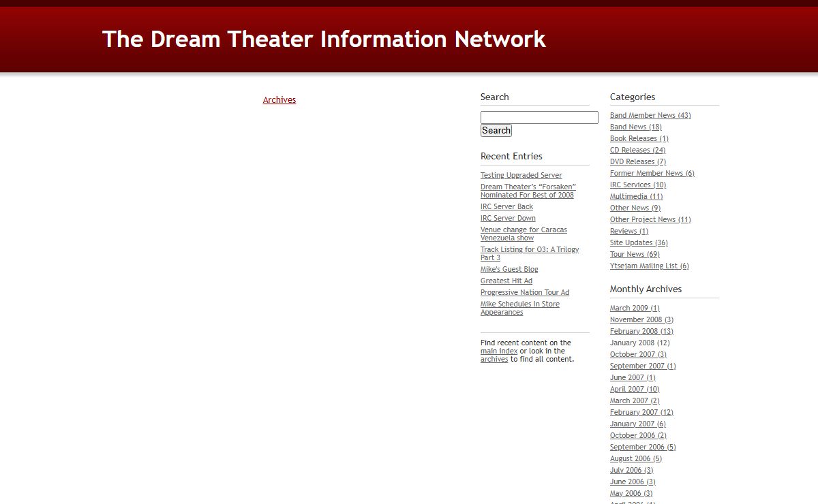This screenshot has height=504, width=818.
Task: Open Tour News (69) category
Action: (x=635, y=254)
